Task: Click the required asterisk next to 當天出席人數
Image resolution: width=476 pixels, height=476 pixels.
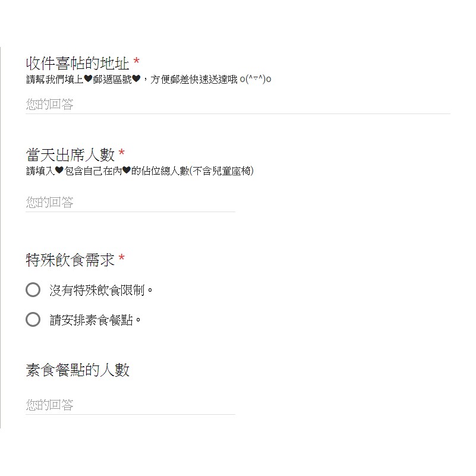Action: click(122, 152)
